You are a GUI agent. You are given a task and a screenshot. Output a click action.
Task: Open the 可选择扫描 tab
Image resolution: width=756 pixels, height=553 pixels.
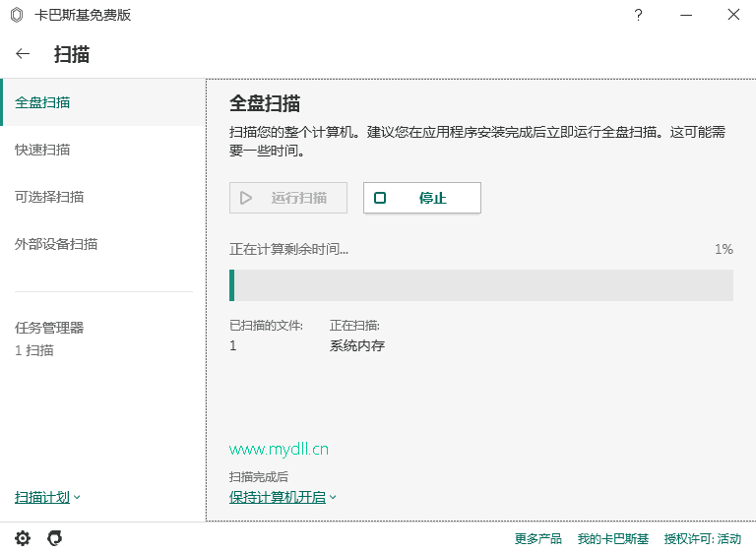[102, 197]
